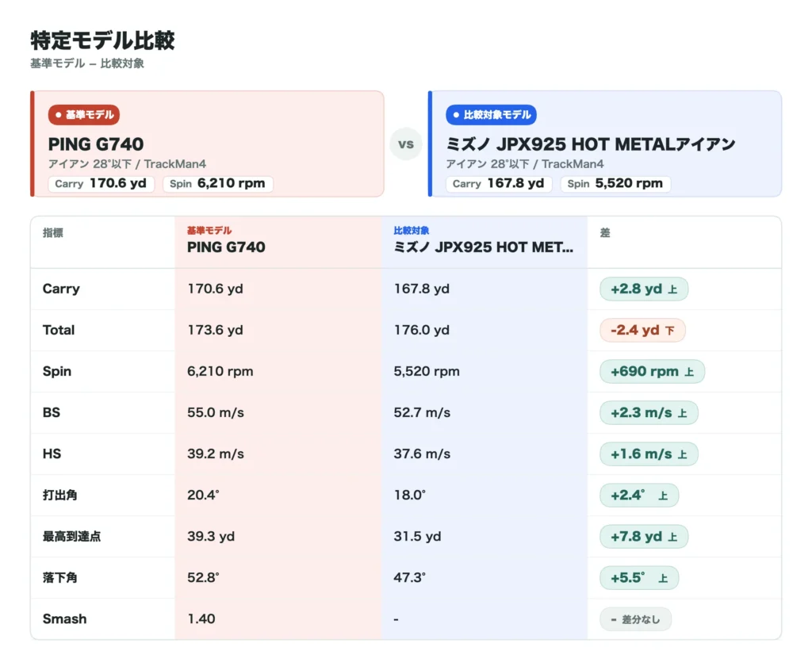Click the 差 column header

click(605, 233)
